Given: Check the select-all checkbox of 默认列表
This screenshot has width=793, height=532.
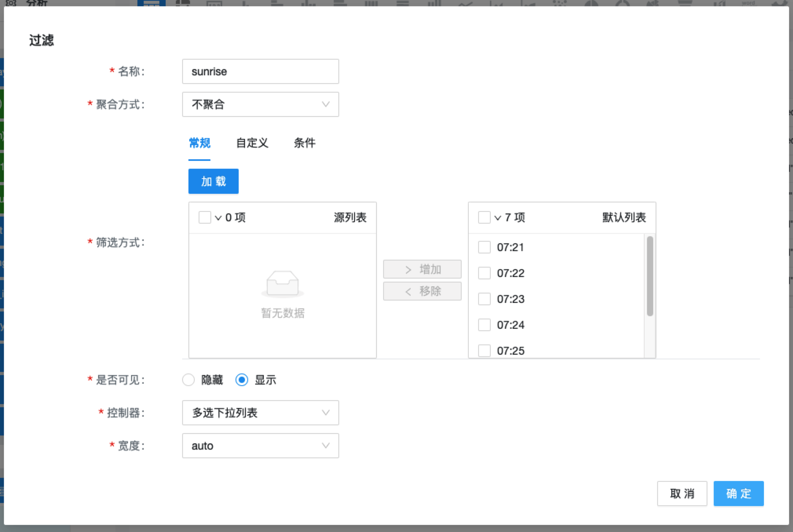Looking at the screenshot, I should click(x=484, y=217).
